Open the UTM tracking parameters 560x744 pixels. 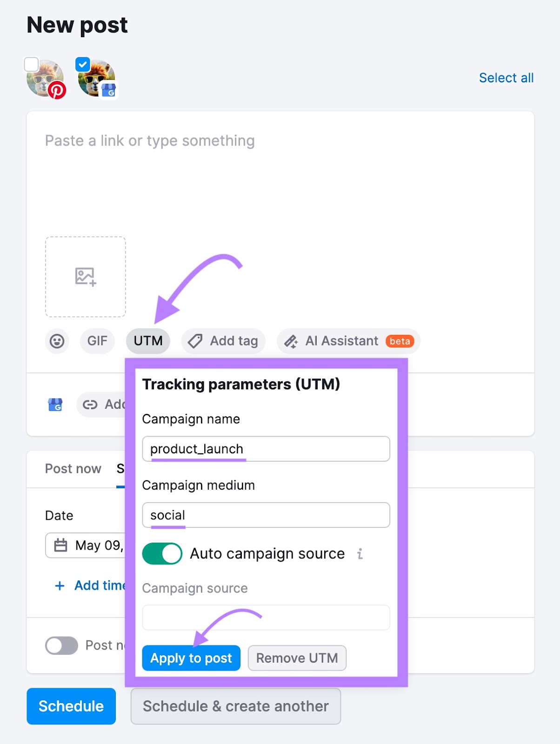click(147, 341)
